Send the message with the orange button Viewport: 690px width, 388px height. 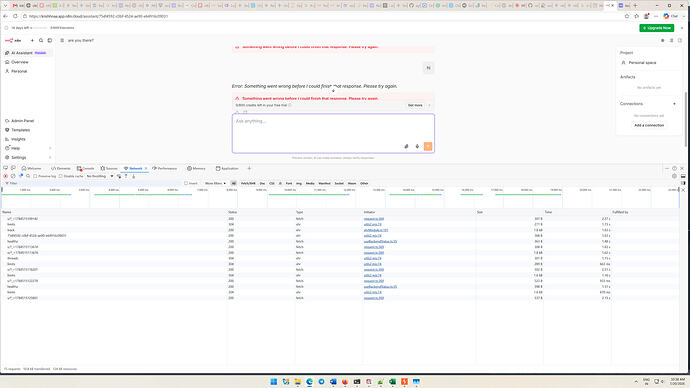click(428, 146)
